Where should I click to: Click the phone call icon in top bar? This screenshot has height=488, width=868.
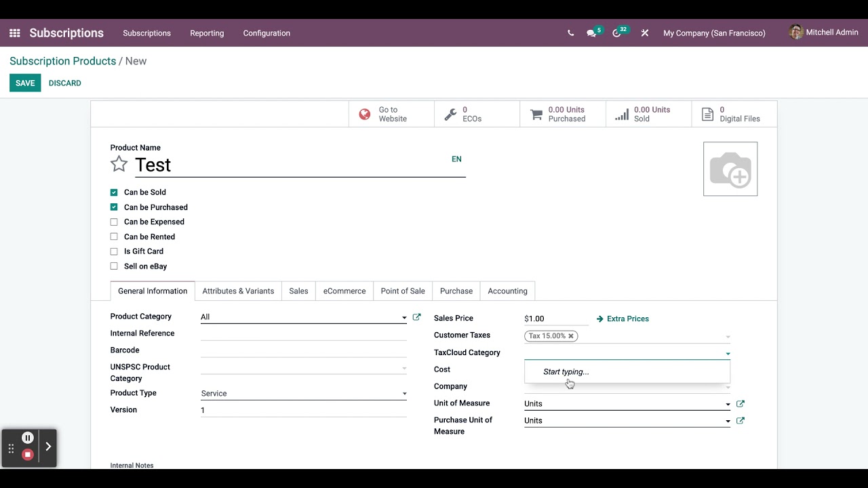570,33
